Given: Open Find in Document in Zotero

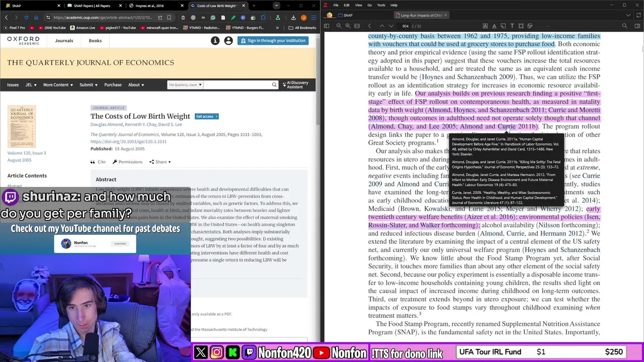Looking at the screenshot, I should [x=625, y=26].
